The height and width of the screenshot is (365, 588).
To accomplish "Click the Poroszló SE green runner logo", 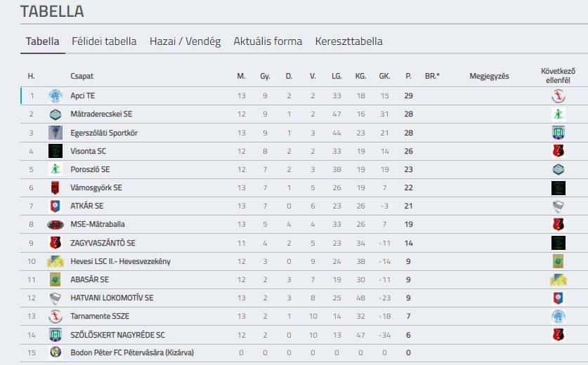I will click(55, 169).
